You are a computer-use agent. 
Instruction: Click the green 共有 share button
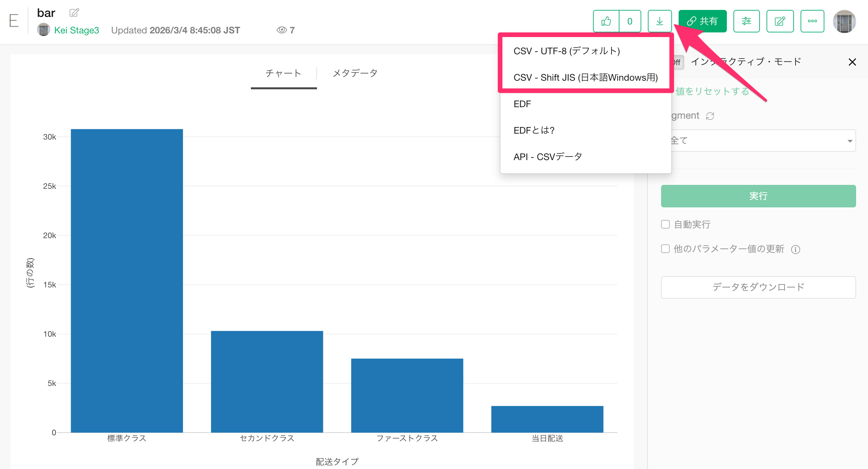pos(702,21)
